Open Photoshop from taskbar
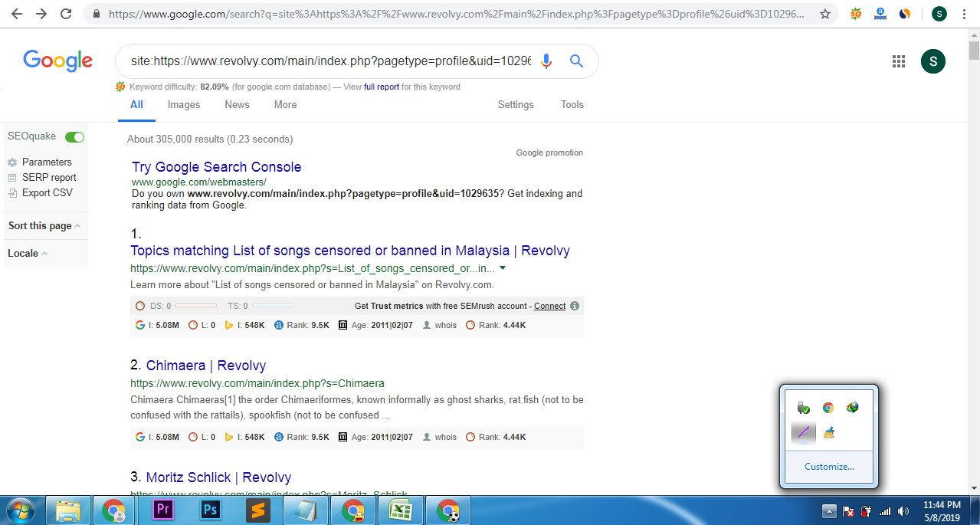 click(x=209, y=510)
